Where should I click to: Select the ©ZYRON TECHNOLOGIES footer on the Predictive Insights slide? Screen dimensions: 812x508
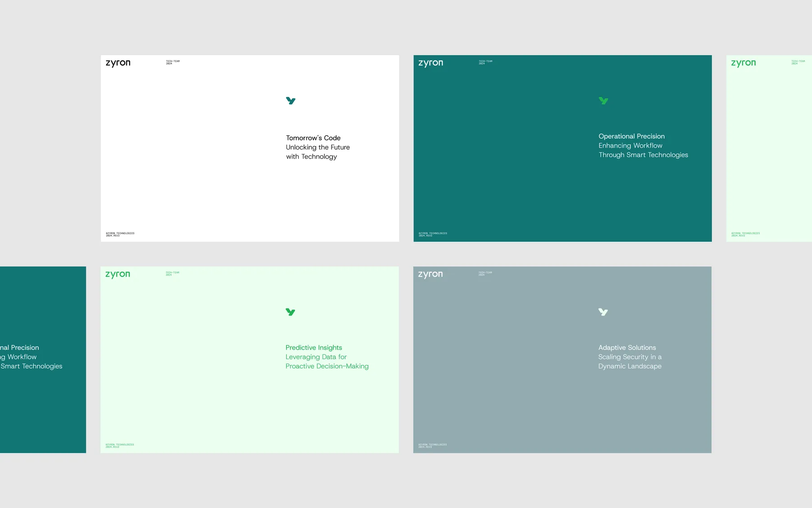[x=120, y=446]
